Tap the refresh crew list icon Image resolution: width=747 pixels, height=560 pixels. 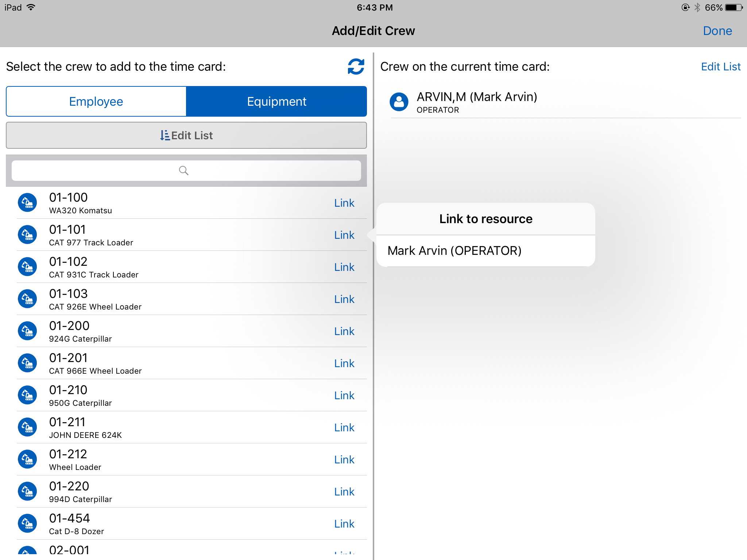(356, 67)
